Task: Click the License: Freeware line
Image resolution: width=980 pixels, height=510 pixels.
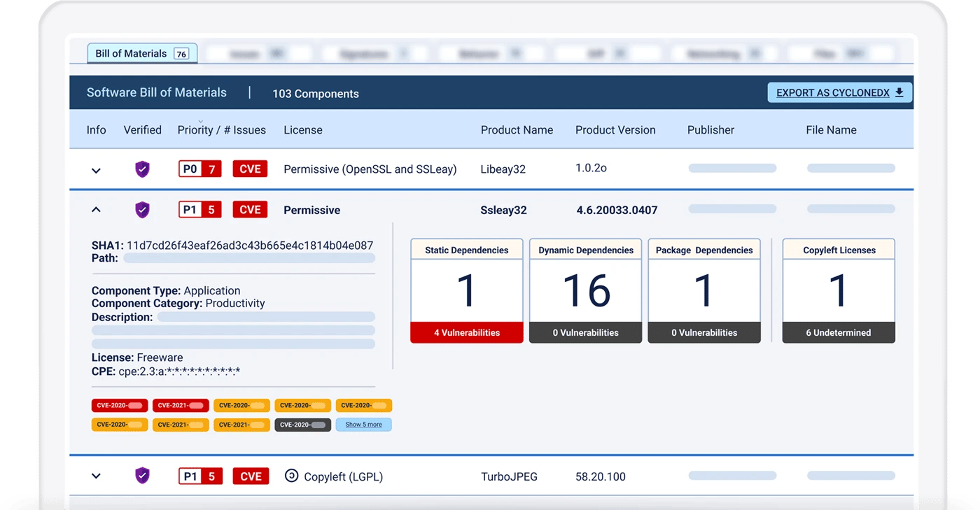Action: pos(138,357)
